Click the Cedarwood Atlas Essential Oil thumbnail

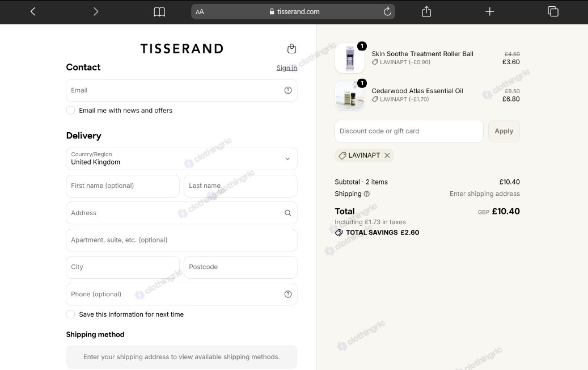click(349, 95)
